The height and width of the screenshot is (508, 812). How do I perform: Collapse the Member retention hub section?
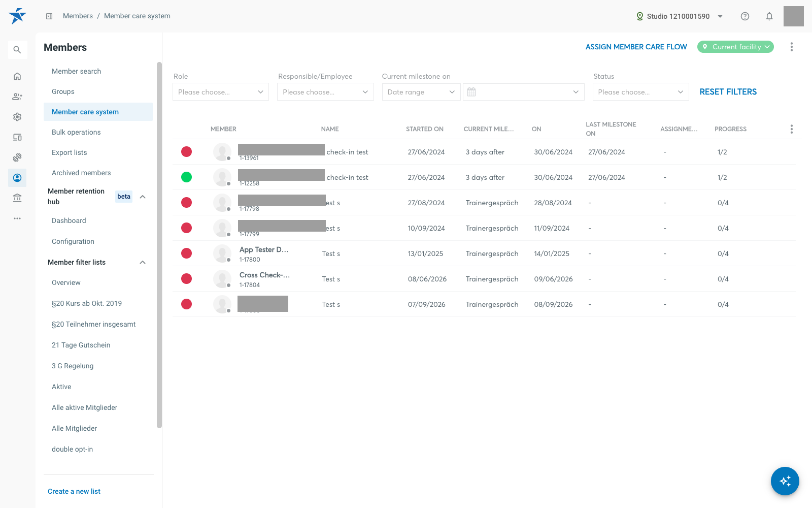click(143, 197)
